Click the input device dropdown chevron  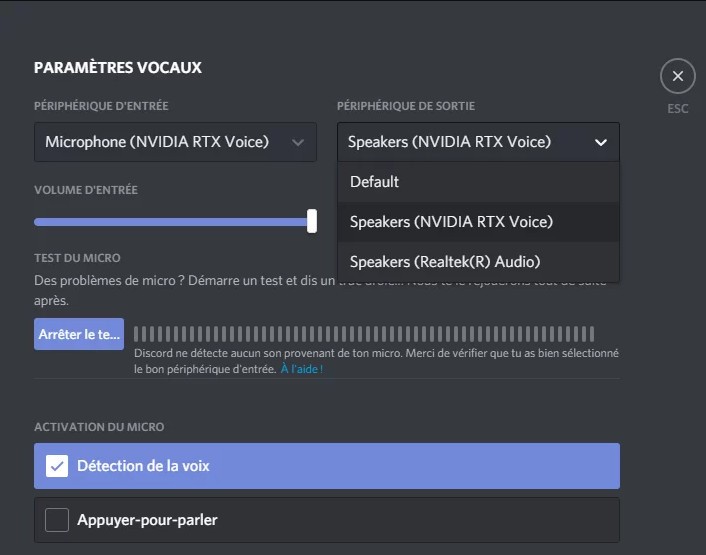click(x=298, y=142)
